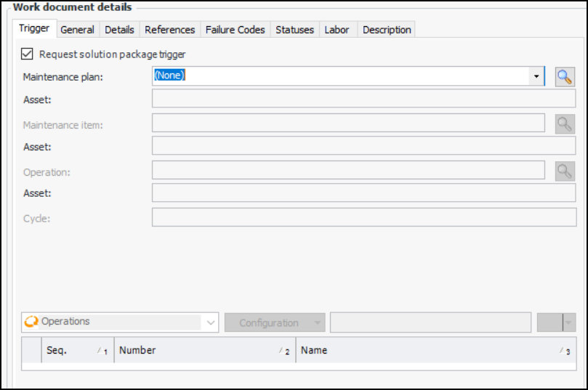
Task: Click the Operation input field
Action: (x=348, y=170)
